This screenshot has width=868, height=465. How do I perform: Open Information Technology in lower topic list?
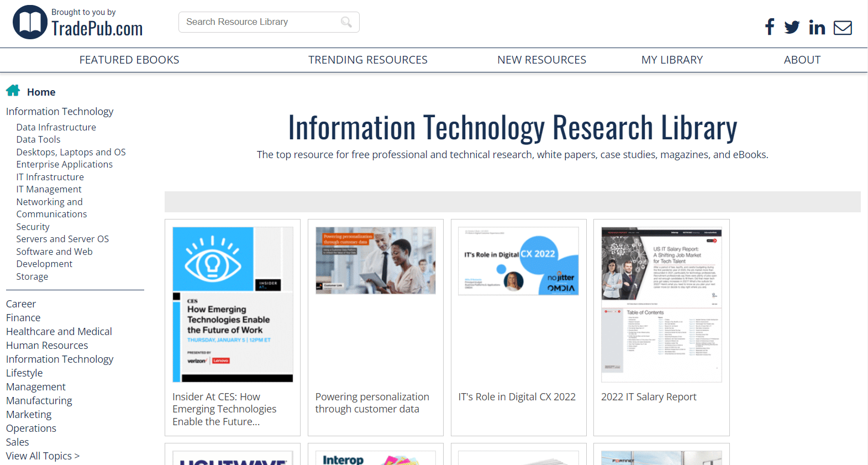pyautogui.click(x=60, y=359)
